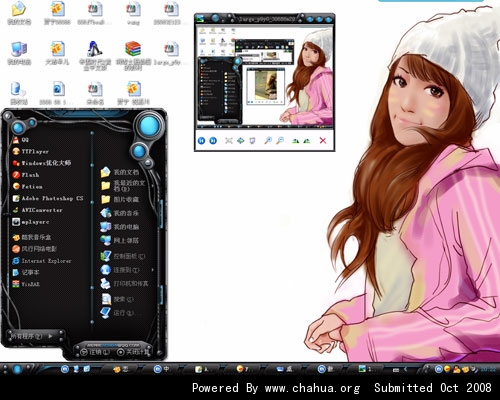The image size is (500, 400).
Task: Delete image with red X in viewer
Action: click(x=323, y=141)
